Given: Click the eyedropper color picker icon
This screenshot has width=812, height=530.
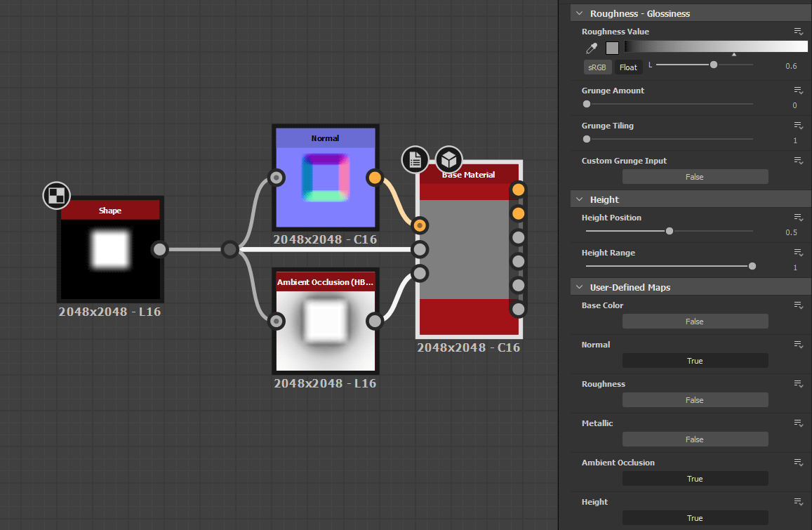Looking at the screenshot, I should [x=592, y=48].
